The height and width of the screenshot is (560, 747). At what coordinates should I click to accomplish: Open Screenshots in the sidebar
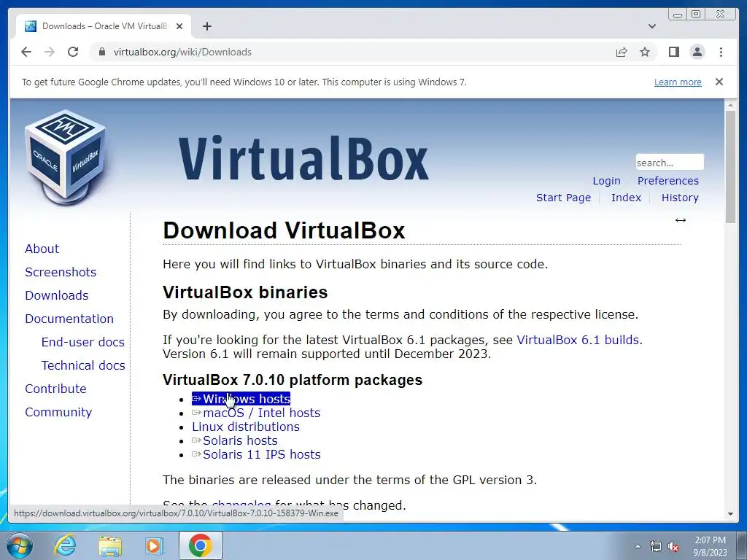click(61, 272)
